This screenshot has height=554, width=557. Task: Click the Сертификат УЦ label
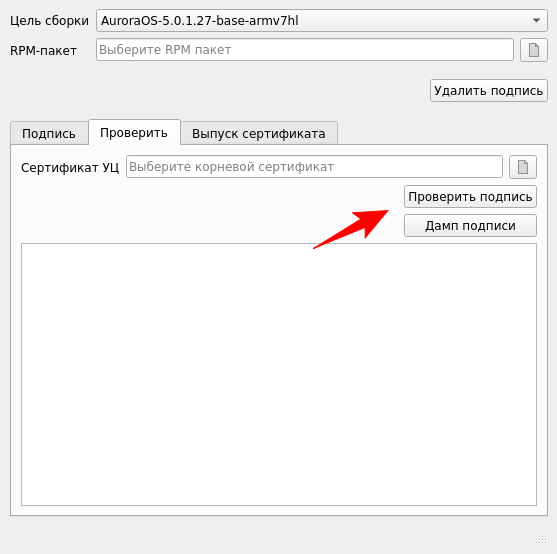[x=70, y=167]
